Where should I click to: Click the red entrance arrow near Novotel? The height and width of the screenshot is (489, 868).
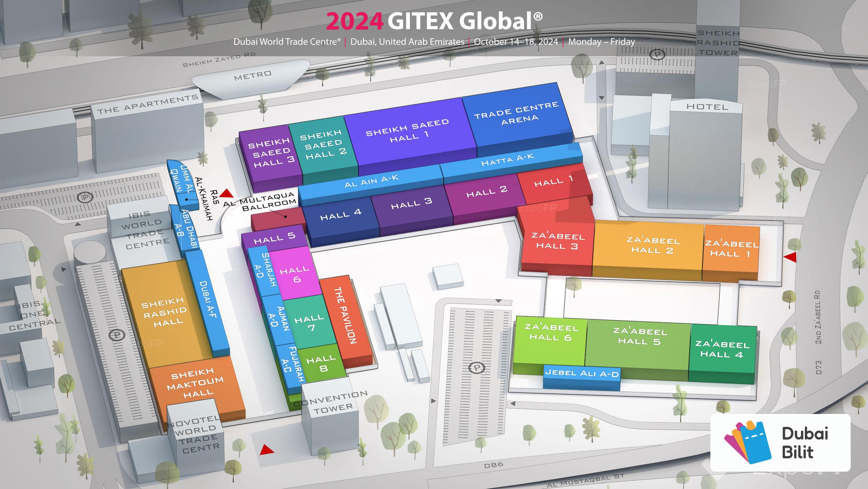coord(267,449)
